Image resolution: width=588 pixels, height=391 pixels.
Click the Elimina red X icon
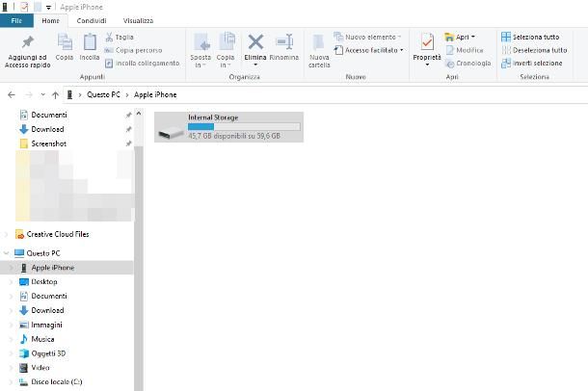255,42
